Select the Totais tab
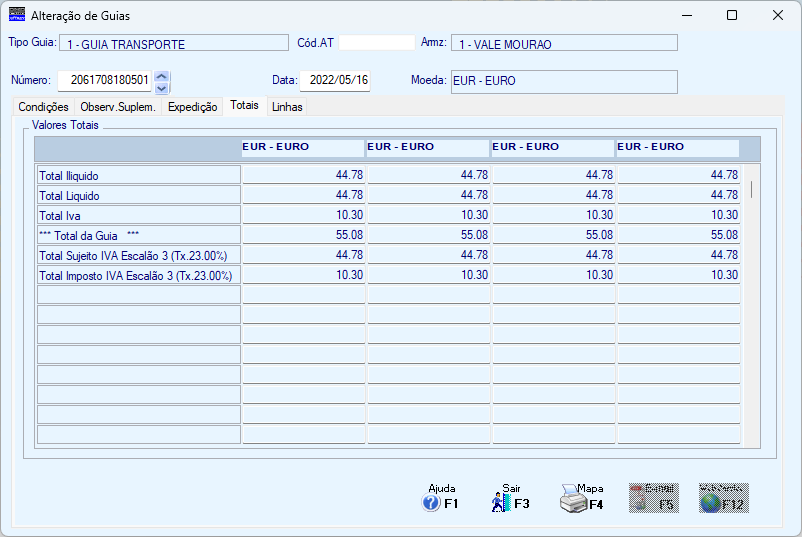Viewport: 802px width, 537px height. [244, 105]
